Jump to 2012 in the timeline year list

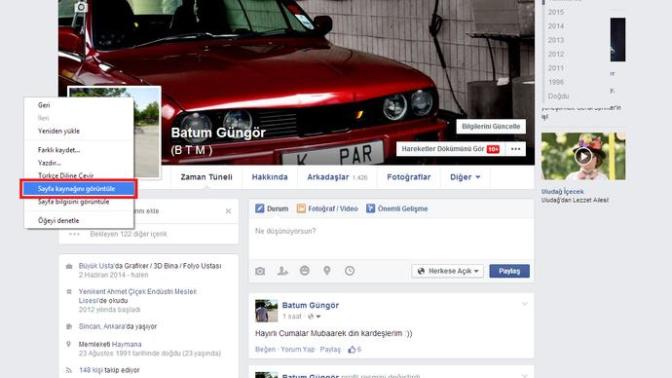pyautogui.click(x=556, y=54)
